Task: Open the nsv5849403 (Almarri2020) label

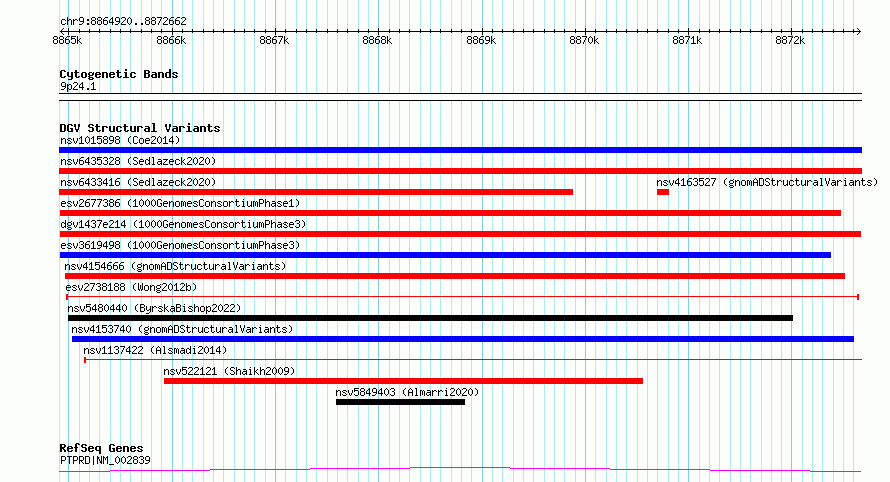Action: pyautogui.click(x=407, y=392)
